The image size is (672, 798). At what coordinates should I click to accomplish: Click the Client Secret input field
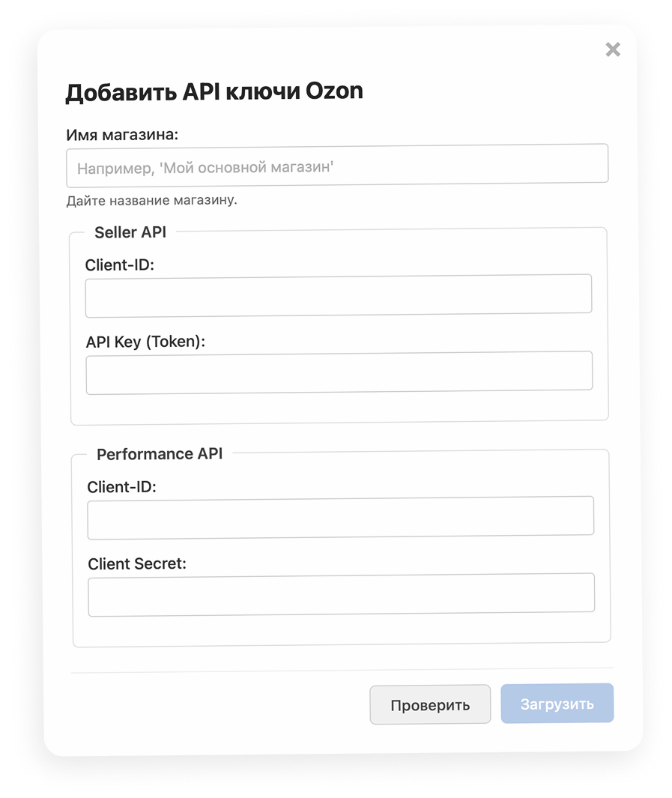(342, 594)
